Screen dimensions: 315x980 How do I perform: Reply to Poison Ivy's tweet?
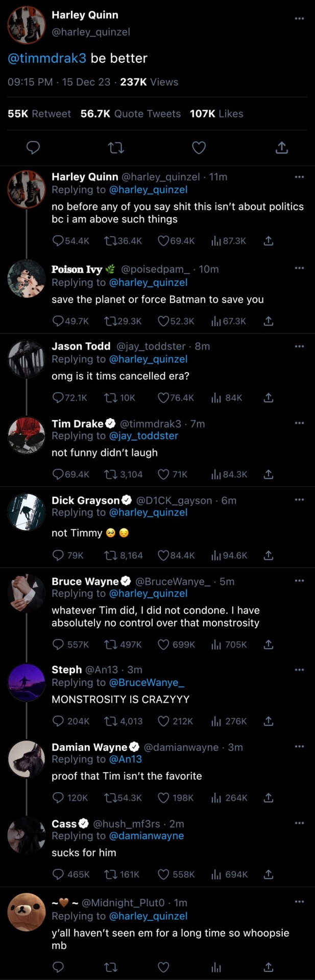(x=58, y=321)
